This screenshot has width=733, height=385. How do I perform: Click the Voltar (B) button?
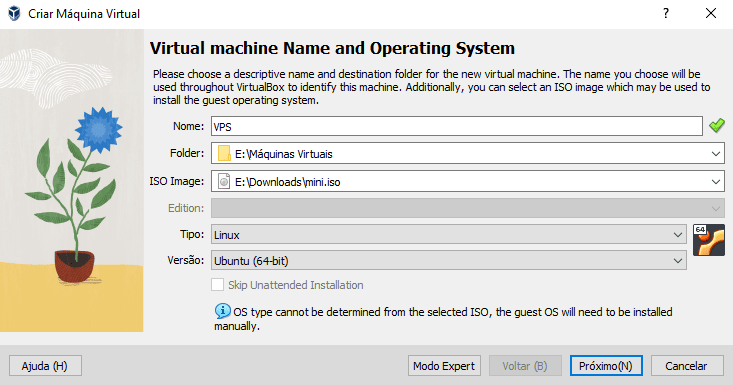[525, 365]
